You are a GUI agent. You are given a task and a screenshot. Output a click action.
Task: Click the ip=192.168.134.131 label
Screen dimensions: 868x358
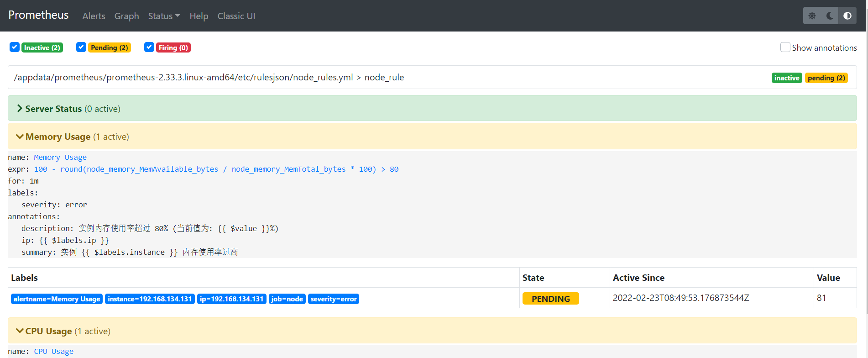coord(232,299)
